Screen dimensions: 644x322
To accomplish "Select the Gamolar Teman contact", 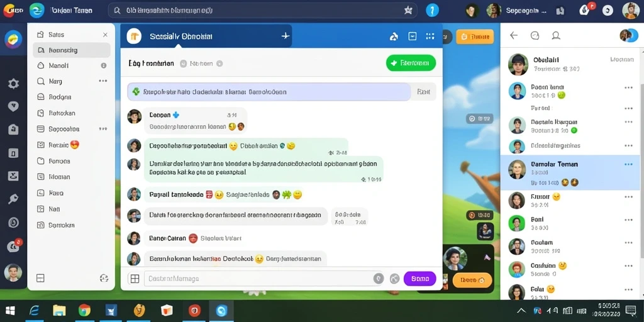I will click(570, 172).
